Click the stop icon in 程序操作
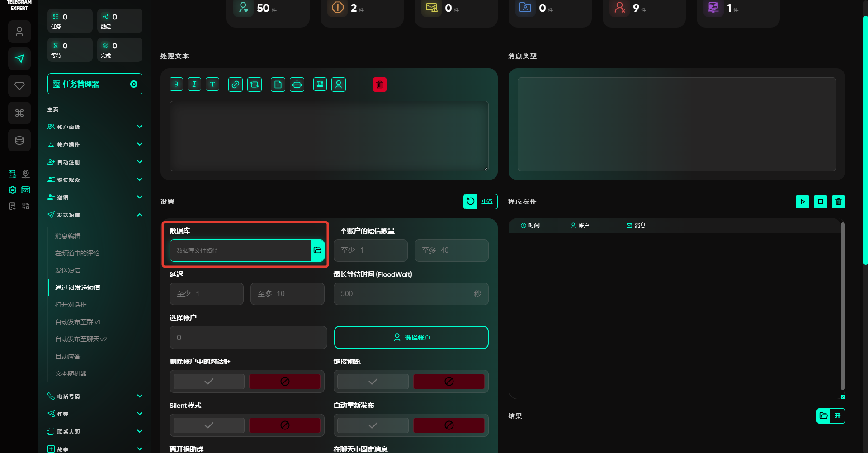 pyautogui.click(x=820, y=202)
